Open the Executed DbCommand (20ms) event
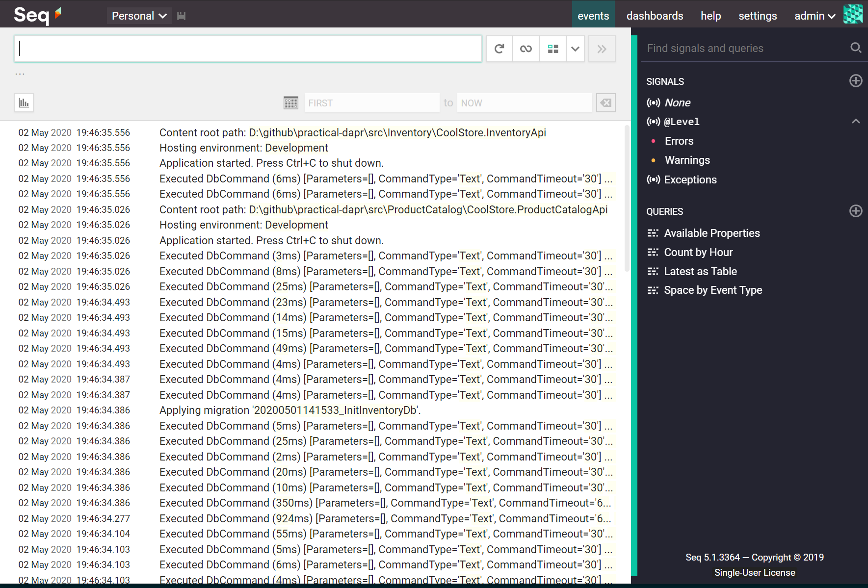The width and height of the screenshot is (868, 588). click(x=386, y=472)
